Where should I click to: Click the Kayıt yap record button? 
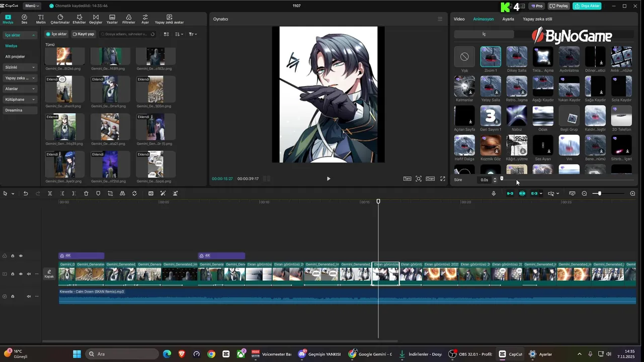83,34
